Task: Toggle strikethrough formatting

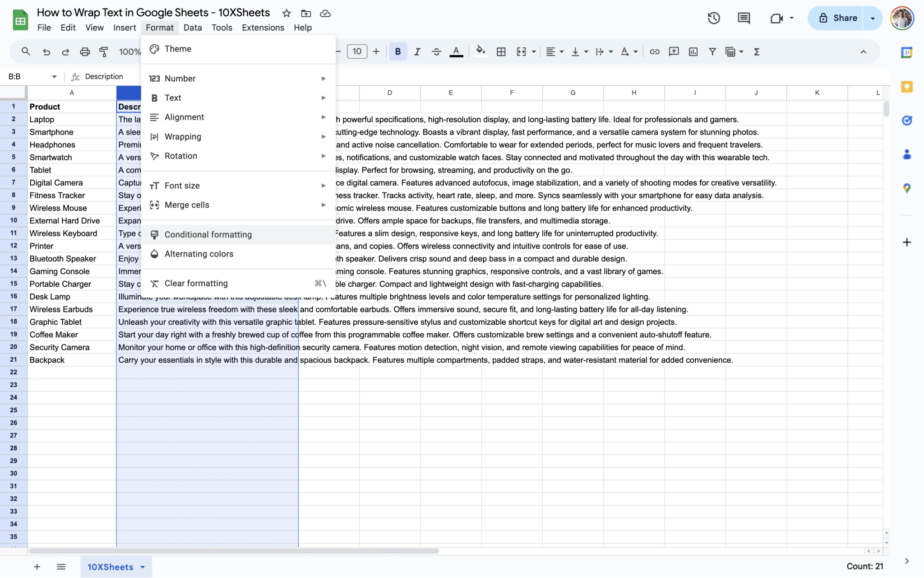Action: click(x=436, y=52)
